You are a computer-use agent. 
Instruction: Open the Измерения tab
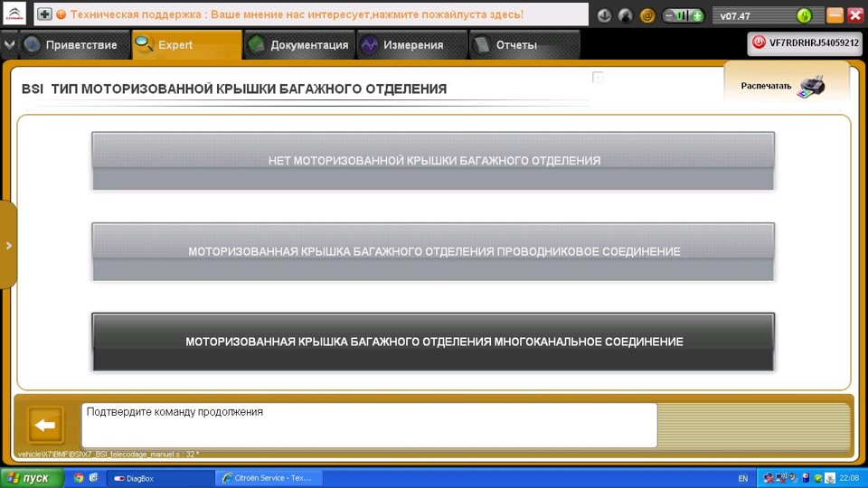(411, 45)
